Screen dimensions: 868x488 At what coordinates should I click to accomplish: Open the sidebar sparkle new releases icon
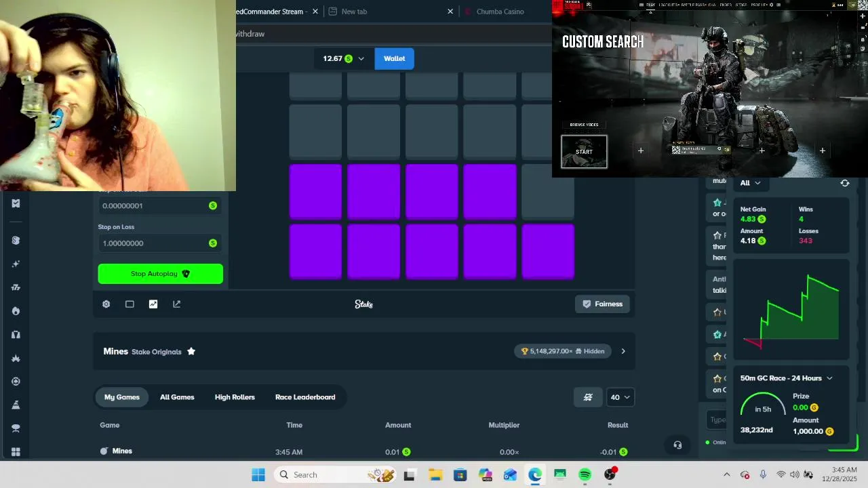coord(16,264)
